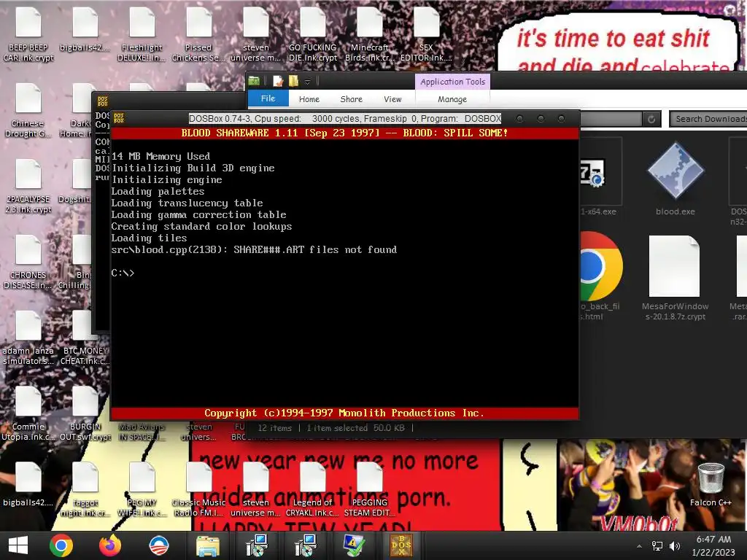Launch Chrome from the taskbar
The width and height of the screenshot is (747, 560).
pyautogui.click(x=61, y=545)
